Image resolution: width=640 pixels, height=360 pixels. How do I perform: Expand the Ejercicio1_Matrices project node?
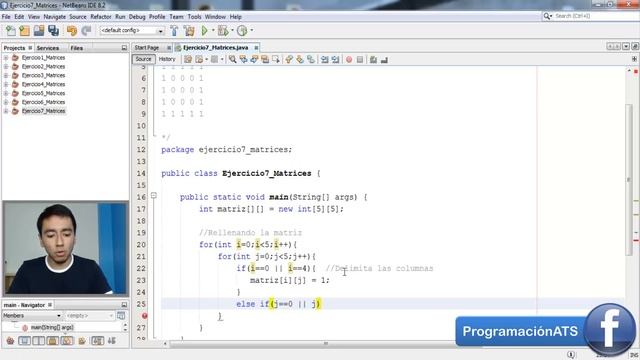point(6,58)
